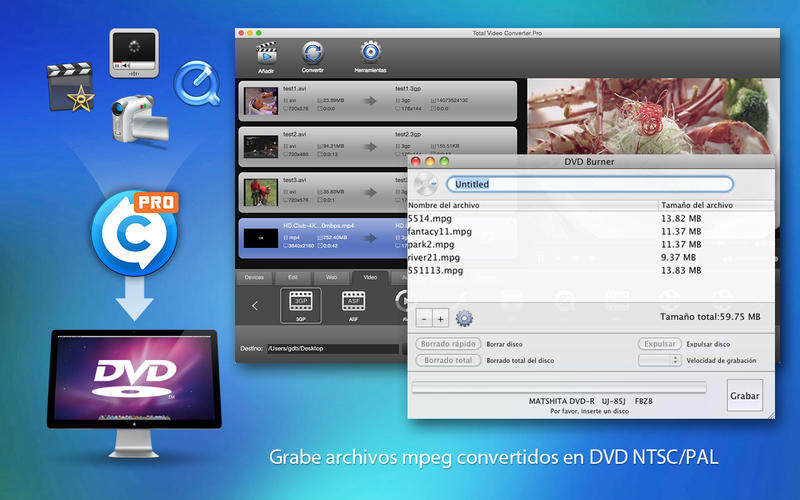The height and width of the screenshot is (500, 800).
Task: Switch to the Web tab
Action: pos(332,278)
